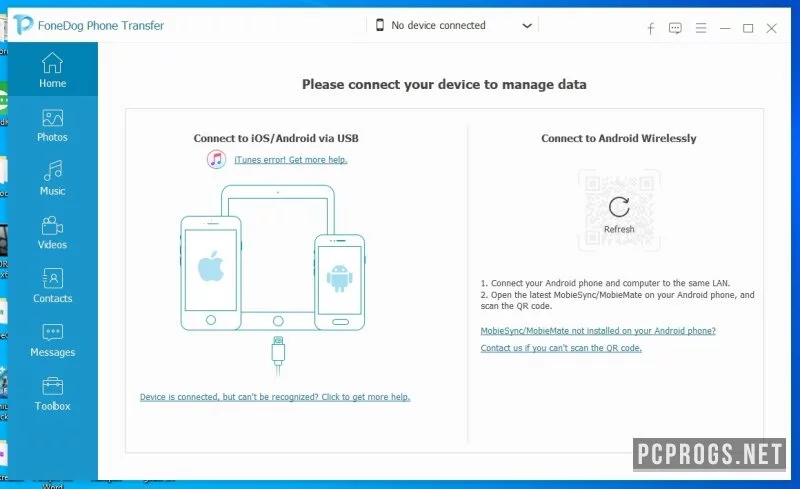The height and width of the screenshot is (489, 800).
Task: Click the iTunes music note icon
Action: [x=216, y=159]
